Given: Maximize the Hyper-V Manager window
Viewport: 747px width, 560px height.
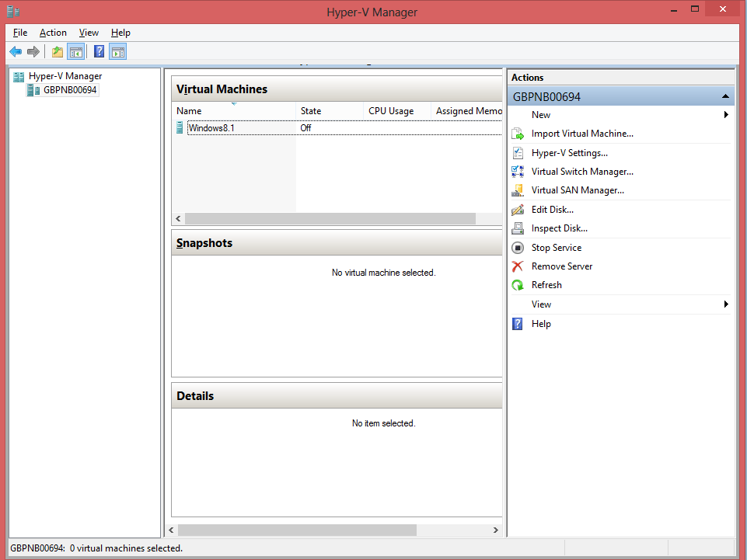Looking at the screenshot, I should (x=695, y=9).
